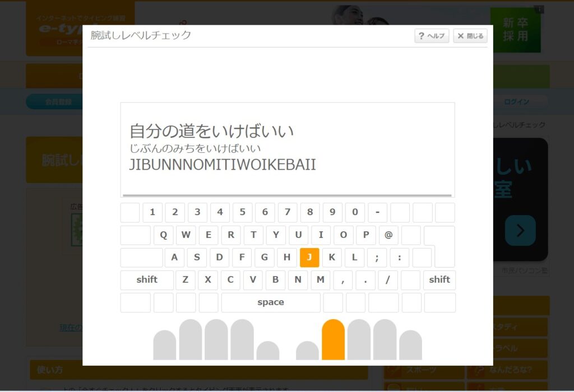This screenshot has height=392, width=574.
Task: Click the 会員登録 registration button
Action: pos(54,101)
